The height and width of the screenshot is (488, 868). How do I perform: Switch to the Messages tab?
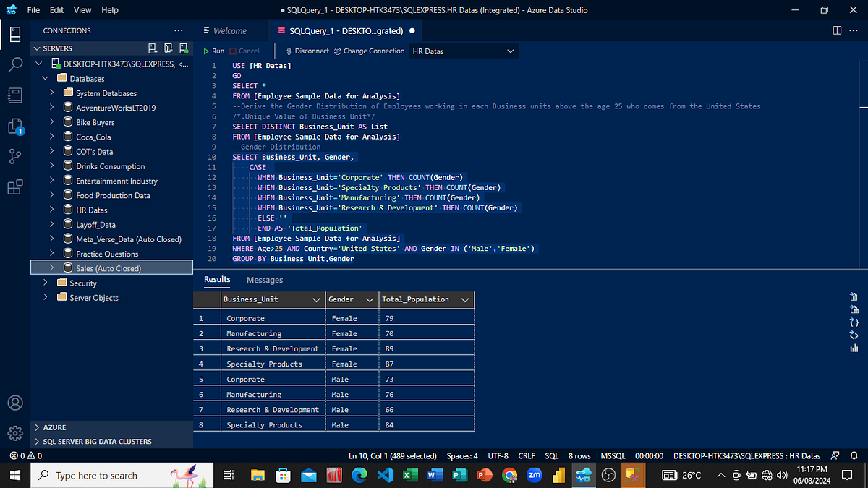264,279
